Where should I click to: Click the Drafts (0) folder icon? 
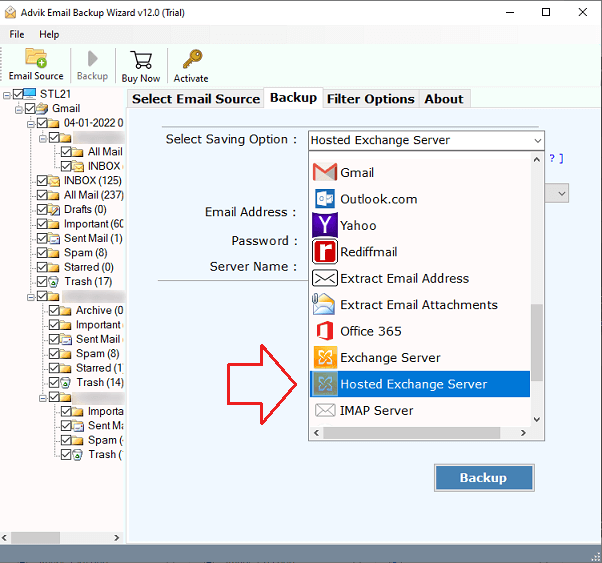pos(54,210)
